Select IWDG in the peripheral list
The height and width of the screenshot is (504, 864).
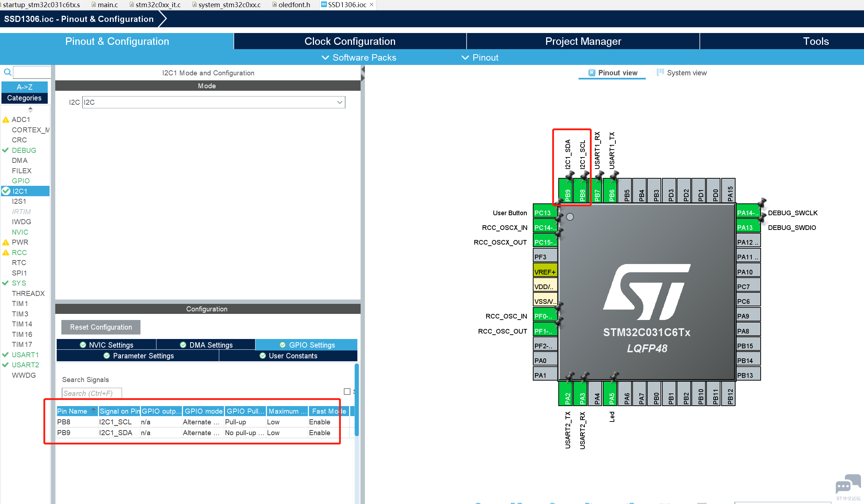(22, 222)
